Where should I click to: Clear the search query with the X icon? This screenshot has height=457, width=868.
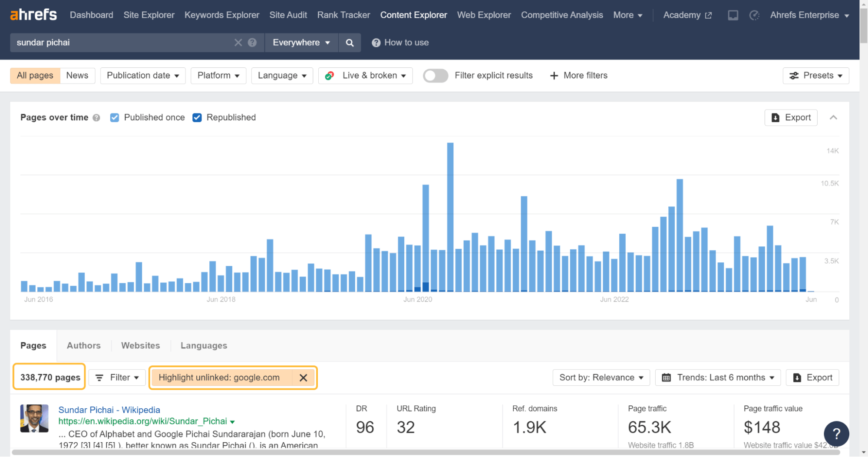(238, 42)
